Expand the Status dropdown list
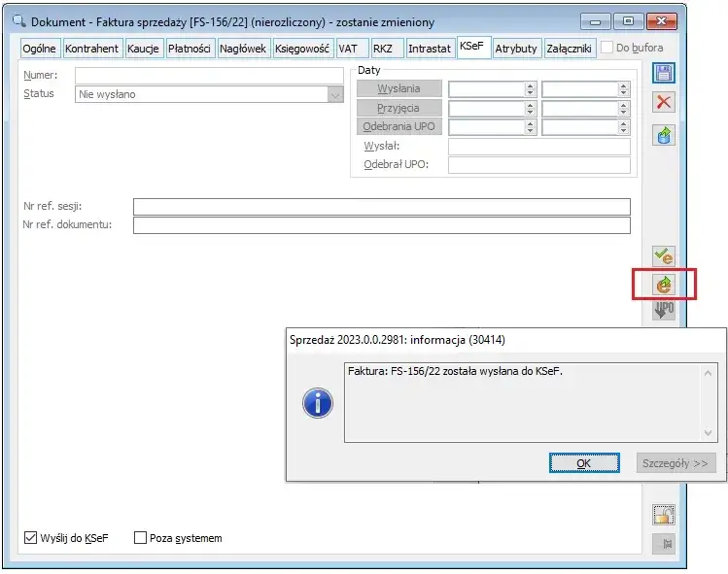The image size is (728, 574). tap(335, 94)
